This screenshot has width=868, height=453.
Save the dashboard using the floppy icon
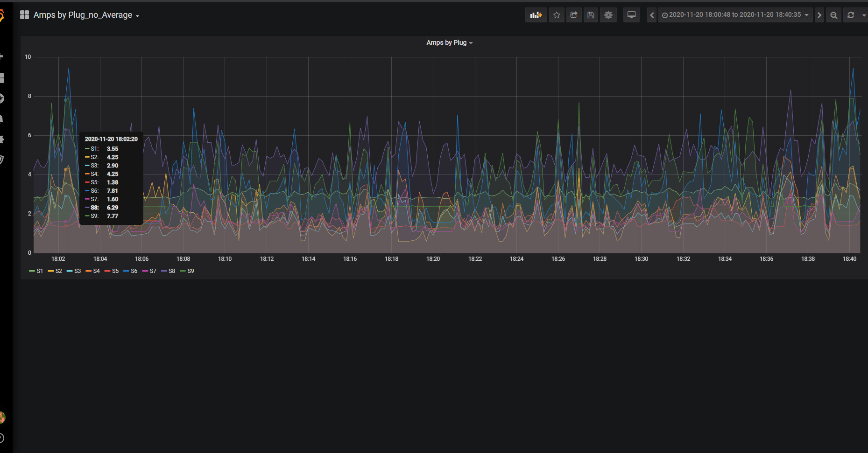tap(591, 15)
